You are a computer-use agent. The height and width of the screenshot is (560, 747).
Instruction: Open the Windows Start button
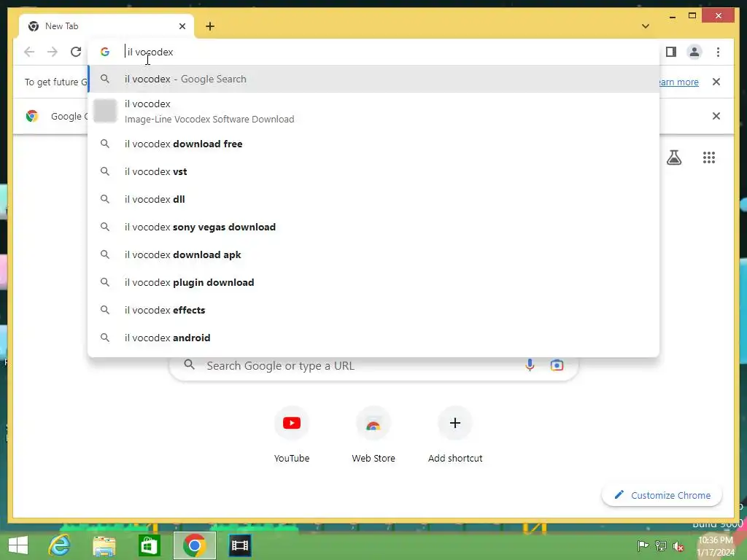(x=18, y=545)
